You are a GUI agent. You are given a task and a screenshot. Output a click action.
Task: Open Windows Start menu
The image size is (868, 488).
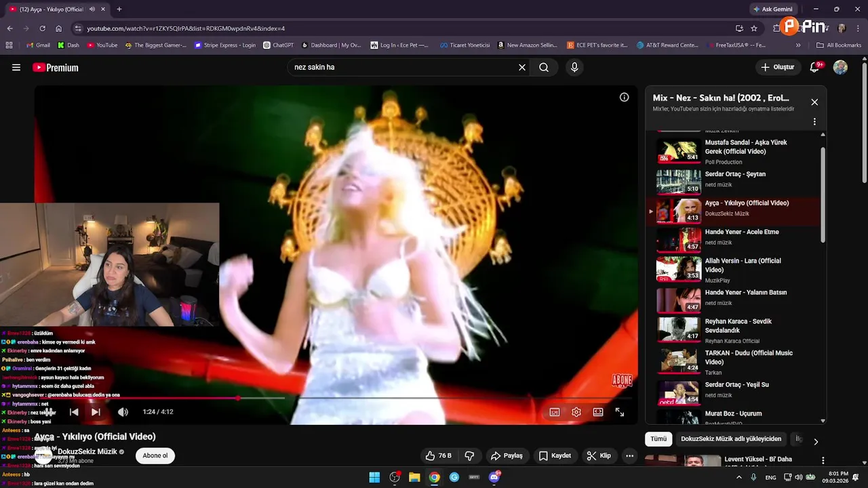[x=374, y=477]
